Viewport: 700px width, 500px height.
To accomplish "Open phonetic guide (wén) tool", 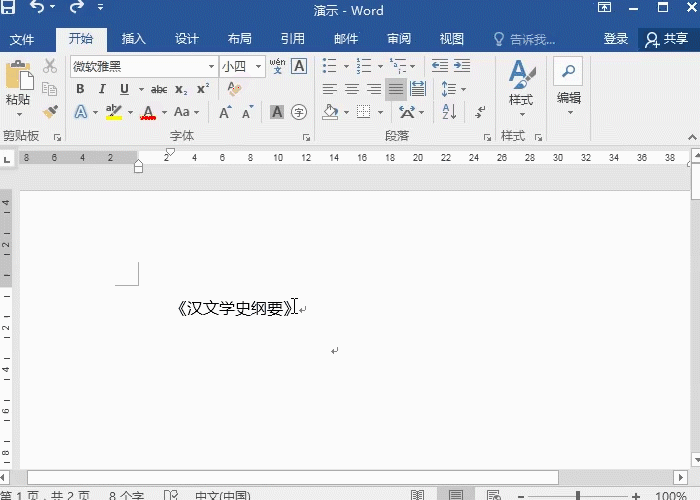I will (x=277, y=66).
